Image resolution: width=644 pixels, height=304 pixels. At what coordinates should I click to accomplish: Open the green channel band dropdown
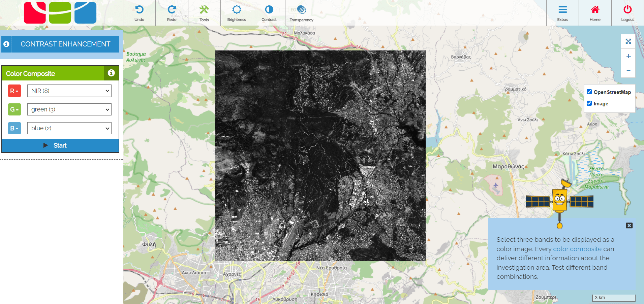pyautogui.click(x=69, y=109)
